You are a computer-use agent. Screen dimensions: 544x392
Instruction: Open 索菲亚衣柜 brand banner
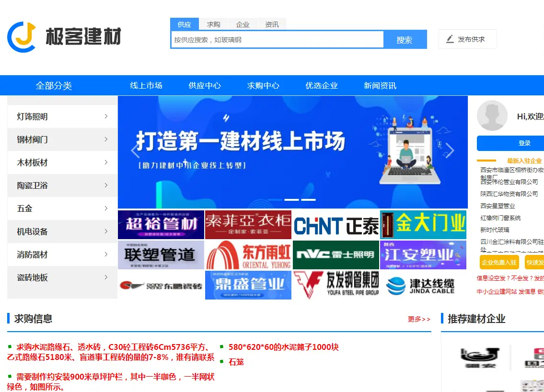click(x=248, y=225)
